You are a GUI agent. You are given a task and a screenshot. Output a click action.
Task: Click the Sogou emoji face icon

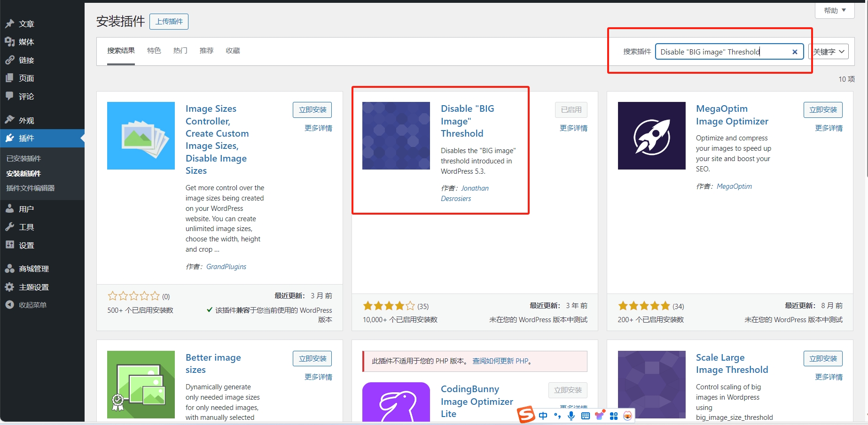(627, 416)
